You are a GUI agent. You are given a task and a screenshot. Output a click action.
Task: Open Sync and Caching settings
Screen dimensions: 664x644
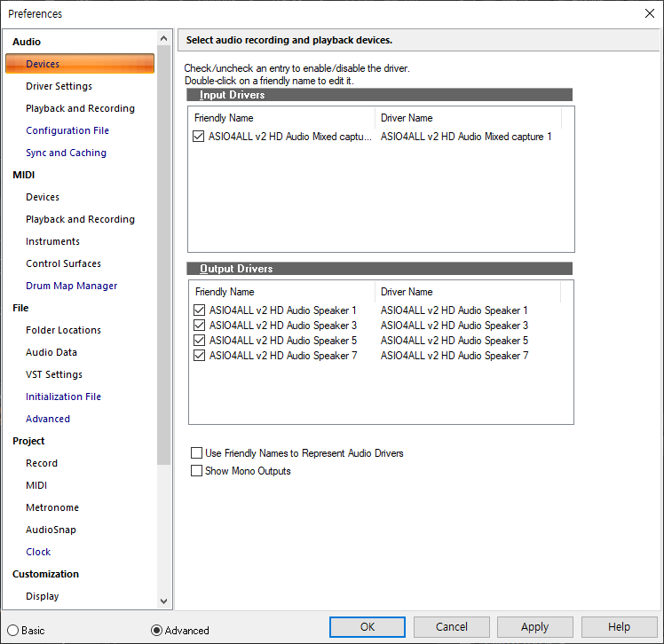(66, 153)
